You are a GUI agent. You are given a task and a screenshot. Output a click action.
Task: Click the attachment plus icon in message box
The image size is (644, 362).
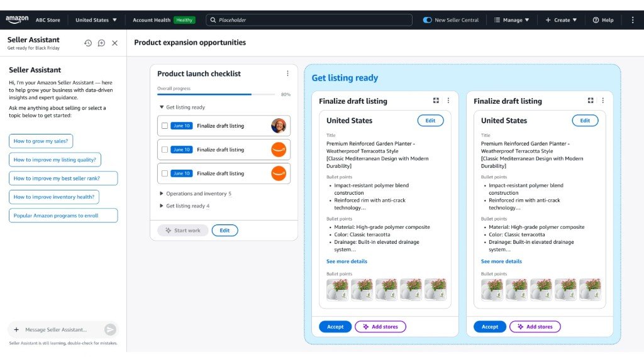(16, 329)
